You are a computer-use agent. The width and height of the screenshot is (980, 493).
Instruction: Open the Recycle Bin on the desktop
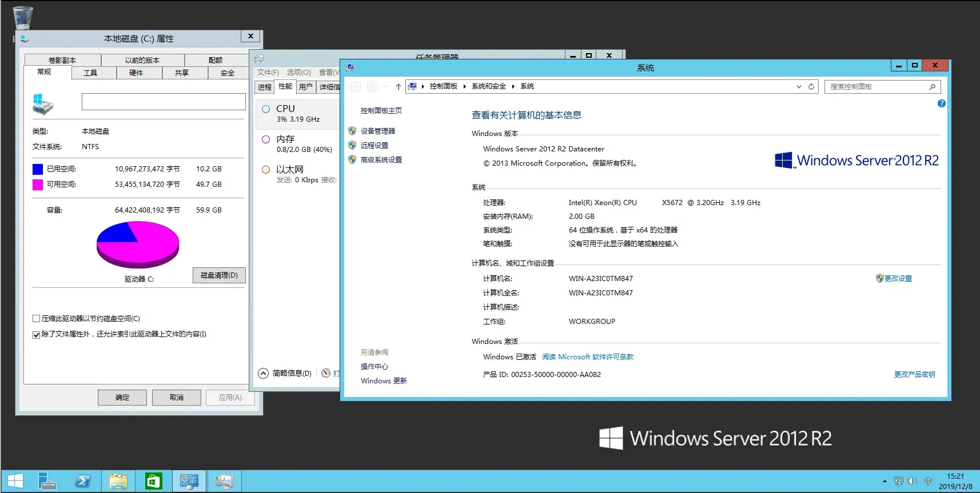pyautogui.click(x=23, y=18)
